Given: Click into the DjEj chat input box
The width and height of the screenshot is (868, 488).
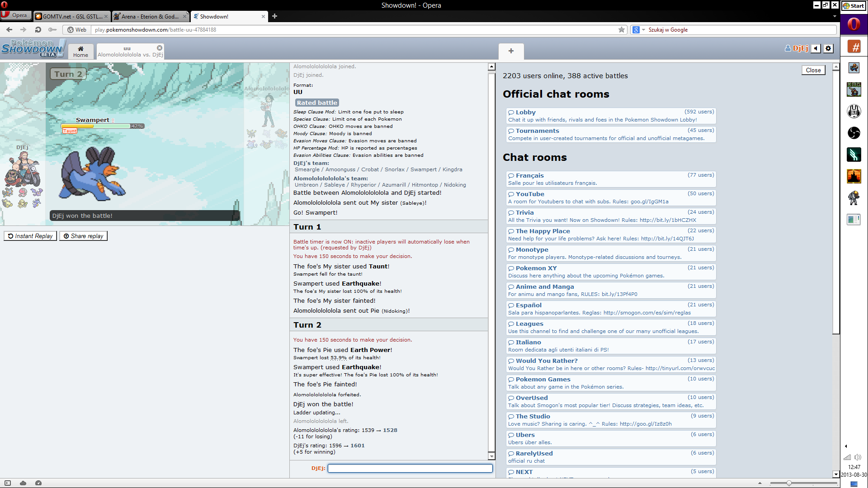Looking at the screenshot, I should [410, 468].
